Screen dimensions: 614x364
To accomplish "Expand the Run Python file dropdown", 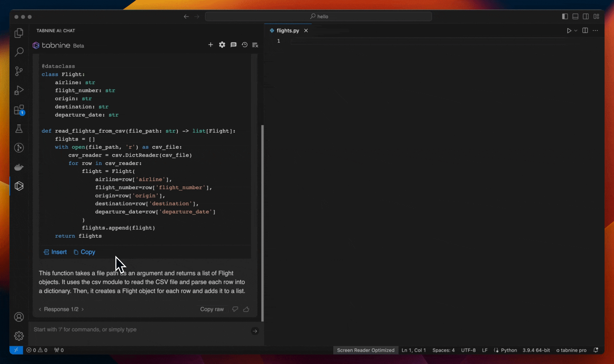I will 576,31.
